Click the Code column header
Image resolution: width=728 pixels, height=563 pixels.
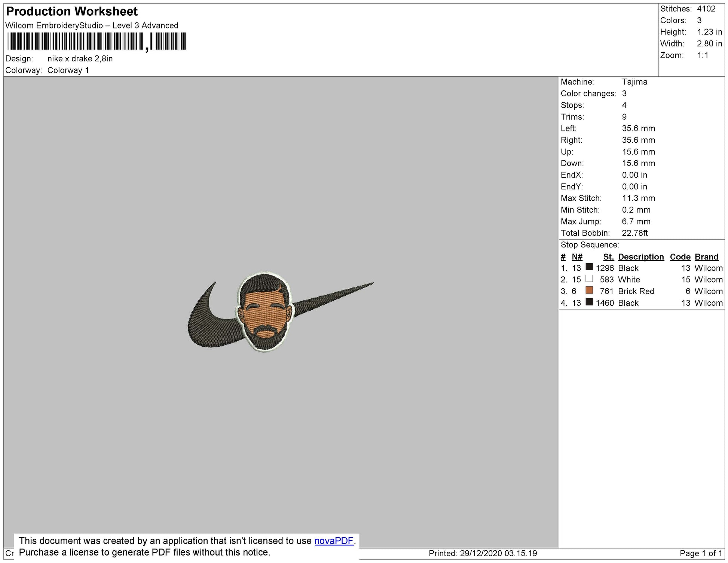680,257
